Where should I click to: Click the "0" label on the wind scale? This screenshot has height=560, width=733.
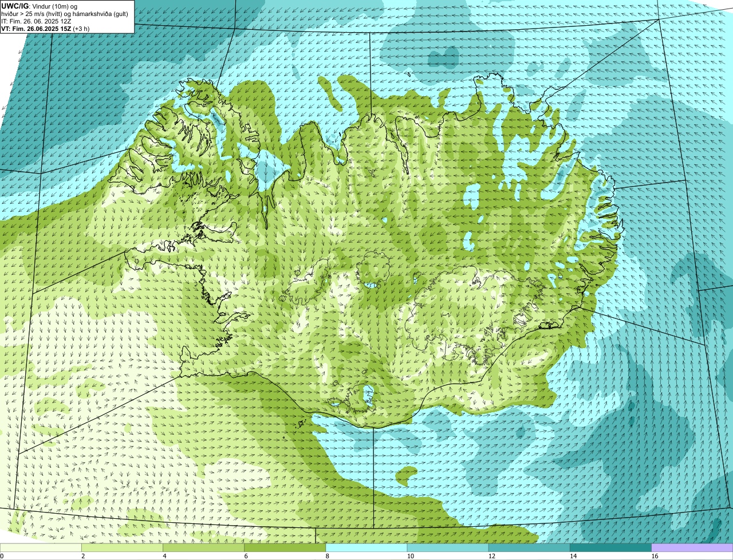2,556
